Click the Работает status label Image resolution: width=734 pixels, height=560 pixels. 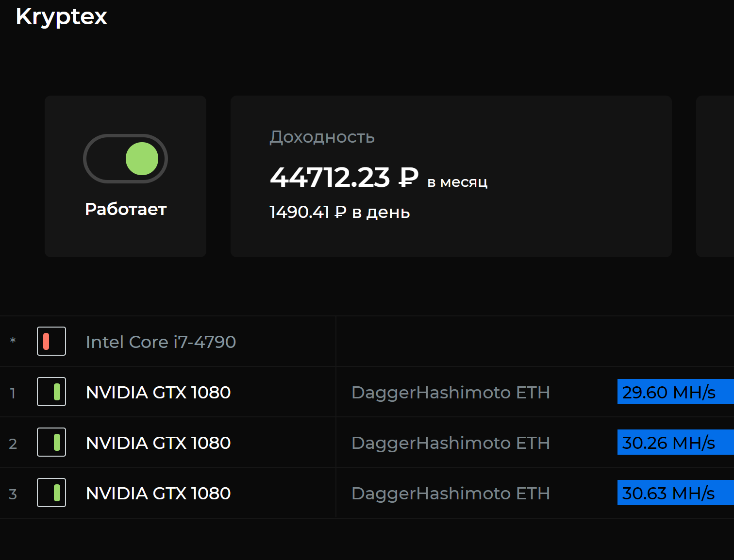coord(125,209)
